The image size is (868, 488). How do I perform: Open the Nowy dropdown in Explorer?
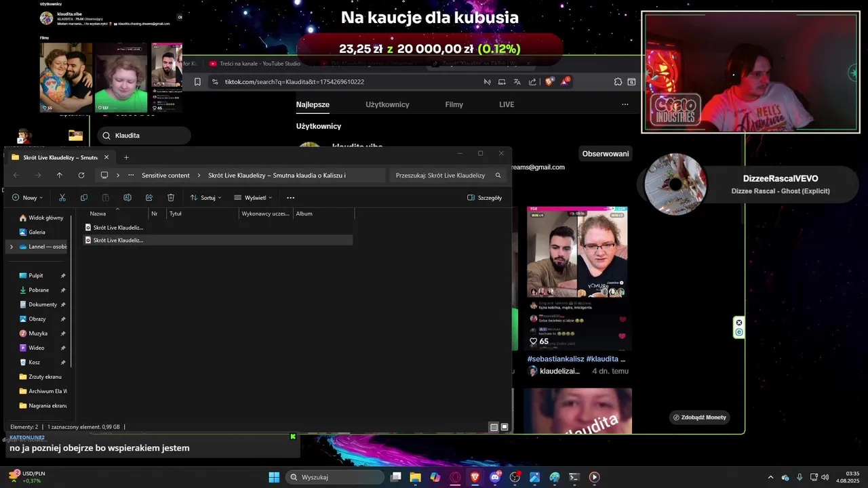pyautogui.click(x=27, y=198)
